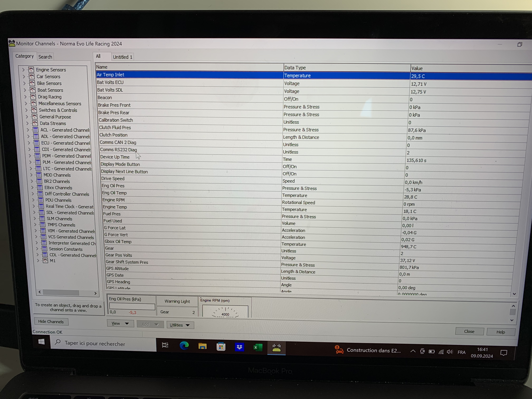Open Dropbox from the taskbar

[x=239, y=347]
